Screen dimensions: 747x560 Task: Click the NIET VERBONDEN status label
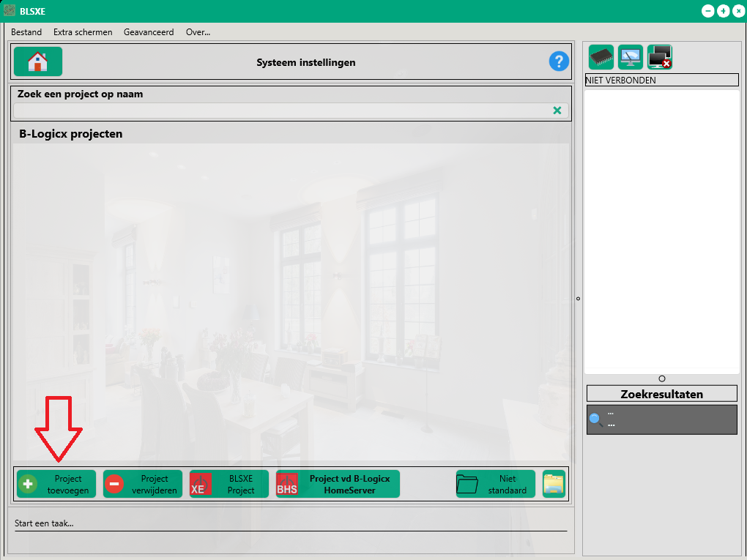point(662,80)
